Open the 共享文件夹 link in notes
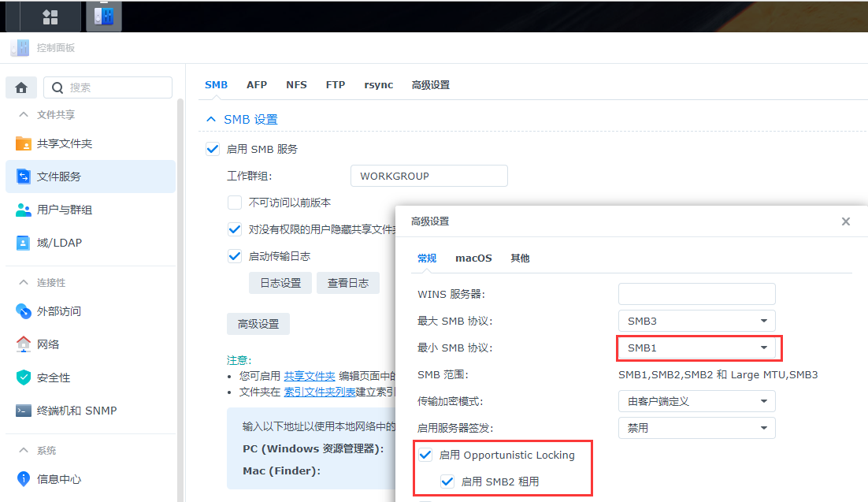This screenshot has height=502, width=868. 310,377
